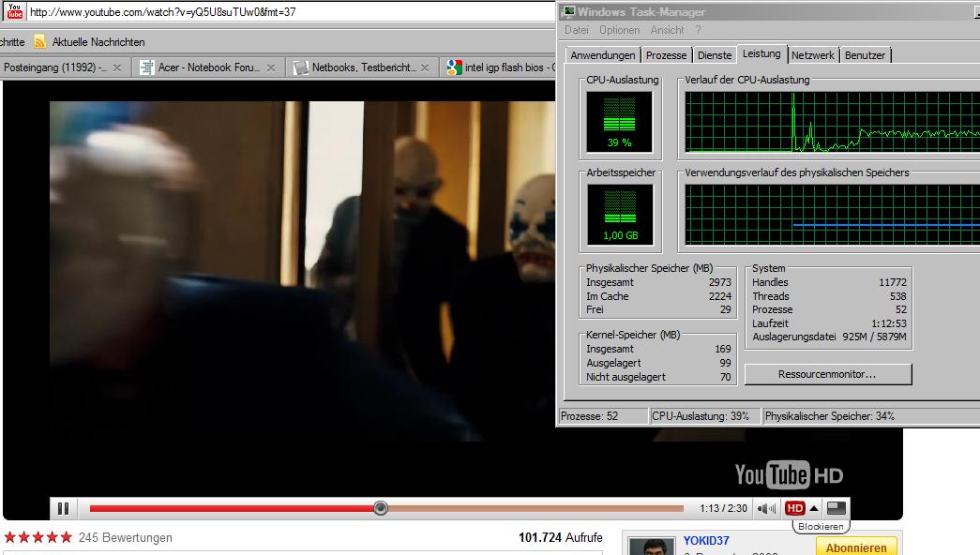Click the URL address field
This screenshot has height=555, width=980.
click(x=291, y=12)
